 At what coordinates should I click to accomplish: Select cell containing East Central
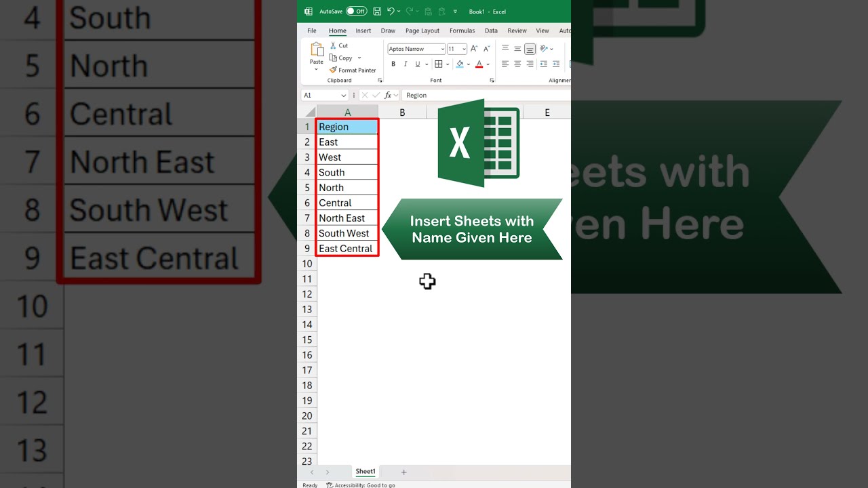tap(347, 249)
